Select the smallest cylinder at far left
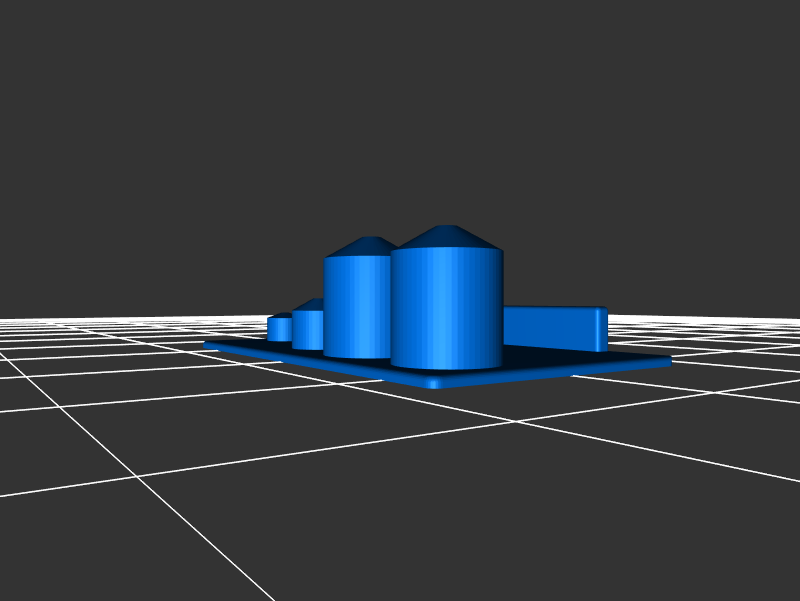This screenshot has width=800, height=601. (278, 329)
